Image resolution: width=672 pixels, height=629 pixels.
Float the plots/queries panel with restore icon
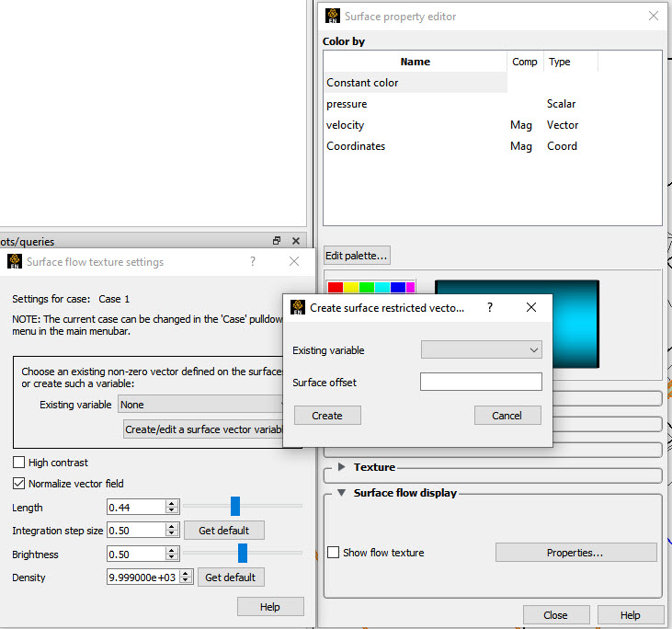click(x=277, y=241)
